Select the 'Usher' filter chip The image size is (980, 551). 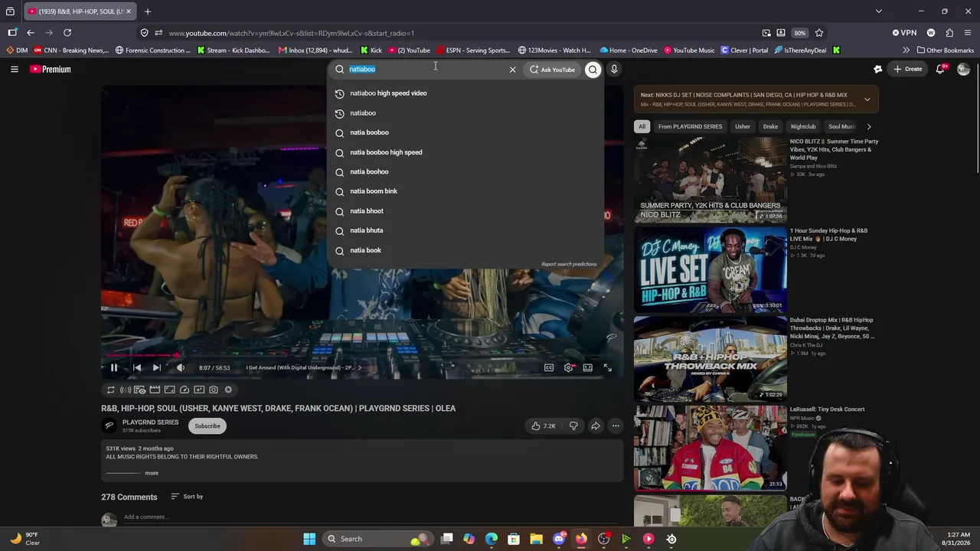(x=743, y=126)
